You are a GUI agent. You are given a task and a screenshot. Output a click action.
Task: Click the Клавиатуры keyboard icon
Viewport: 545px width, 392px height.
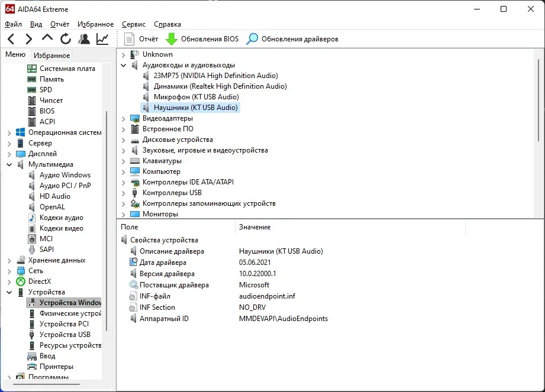tap(135, 161)
